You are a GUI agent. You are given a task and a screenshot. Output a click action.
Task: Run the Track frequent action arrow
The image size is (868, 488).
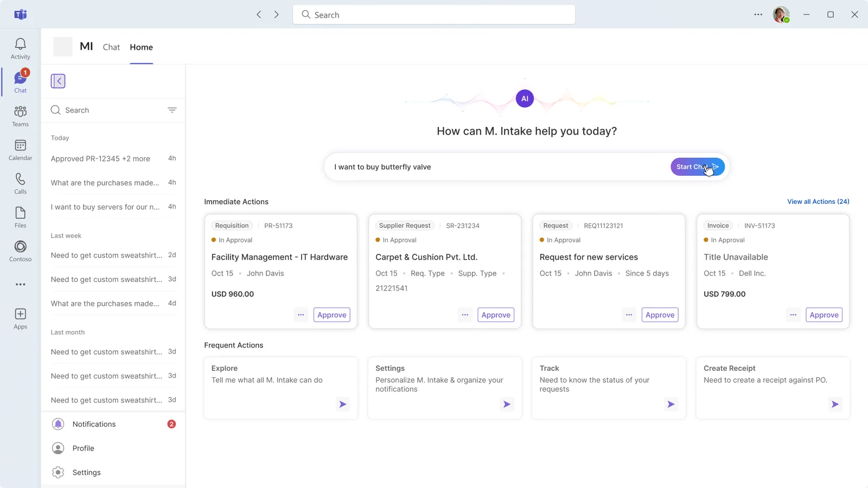pyautogui.click(x=671, y=404)
